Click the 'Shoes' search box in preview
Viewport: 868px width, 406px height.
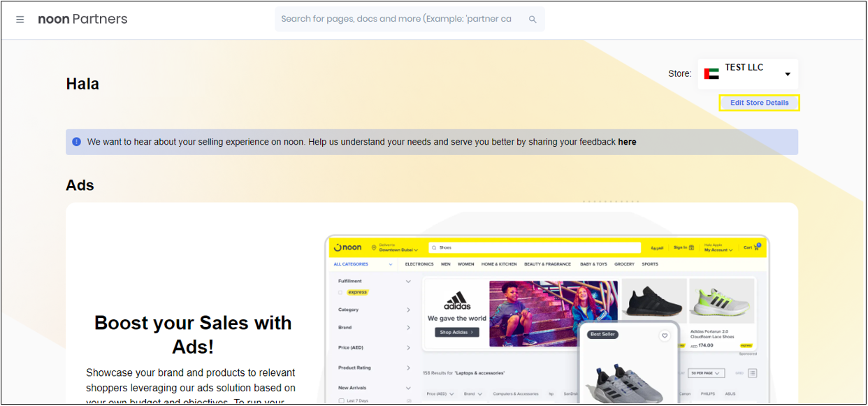coord(535,247)
